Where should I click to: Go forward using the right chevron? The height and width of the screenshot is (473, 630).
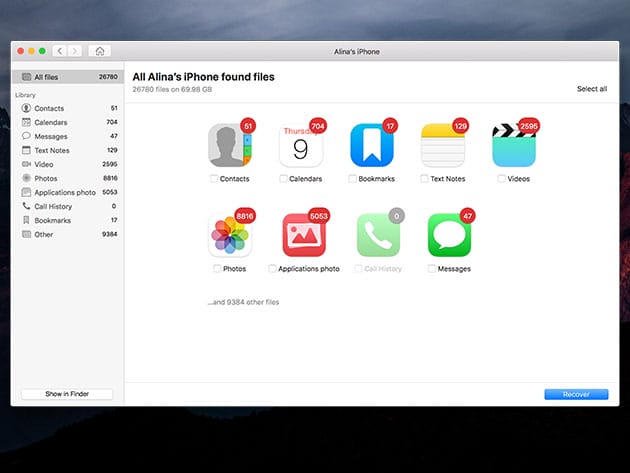[76, 51]
